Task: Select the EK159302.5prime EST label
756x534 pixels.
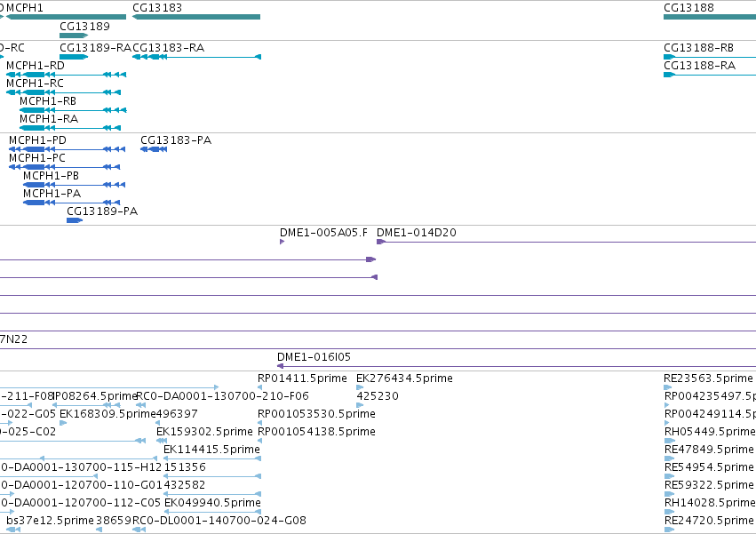Action: (205, 432)
